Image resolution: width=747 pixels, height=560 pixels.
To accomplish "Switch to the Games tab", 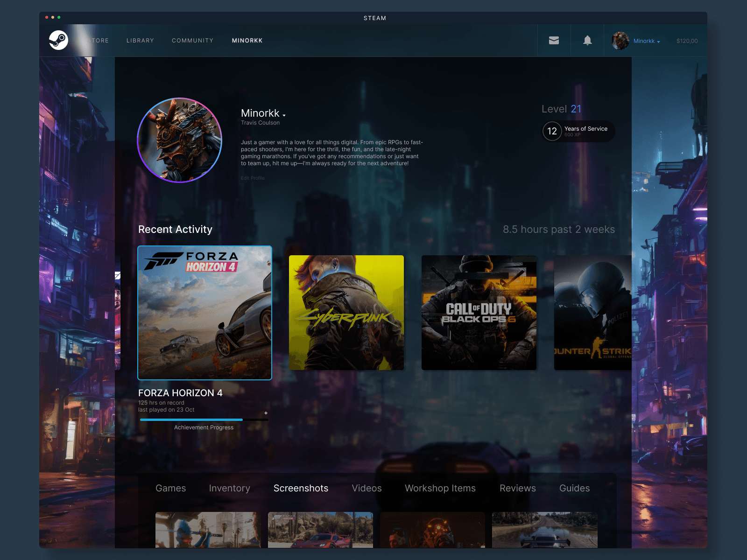I will pyautogui.click(x=170, y=488).
